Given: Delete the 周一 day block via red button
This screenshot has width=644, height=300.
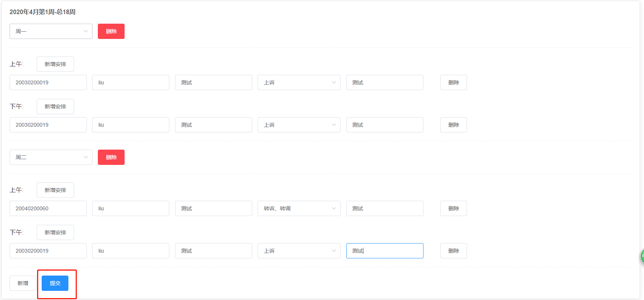Looking at the screenshot, I should click(x=111, y=31).
